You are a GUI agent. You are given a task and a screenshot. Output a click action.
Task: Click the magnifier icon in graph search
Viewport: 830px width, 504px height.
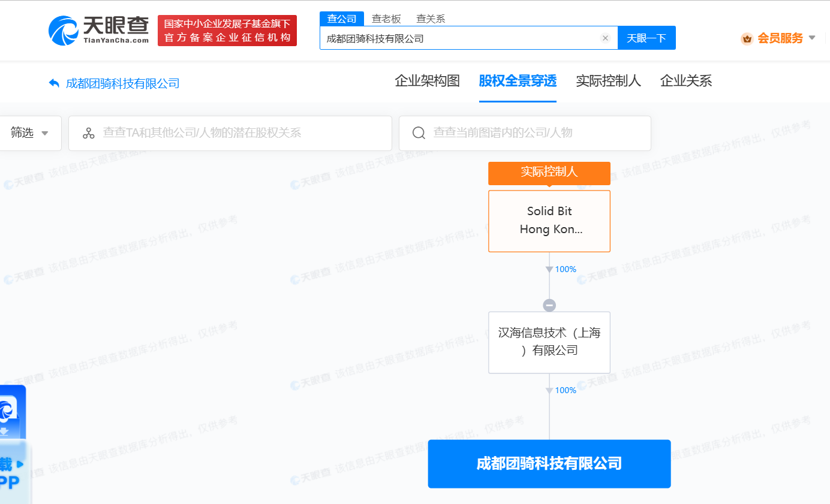click(419, 133)
